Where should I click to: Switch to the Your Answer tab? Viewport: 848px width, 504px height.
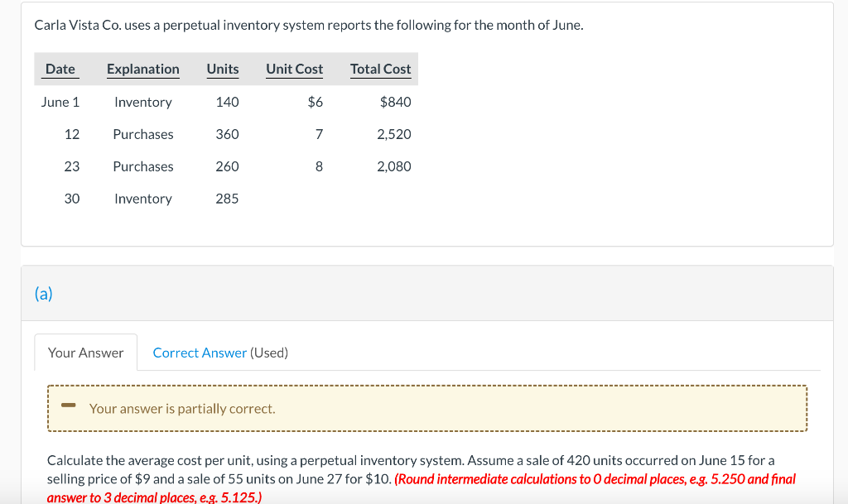(x=85, y=353)
